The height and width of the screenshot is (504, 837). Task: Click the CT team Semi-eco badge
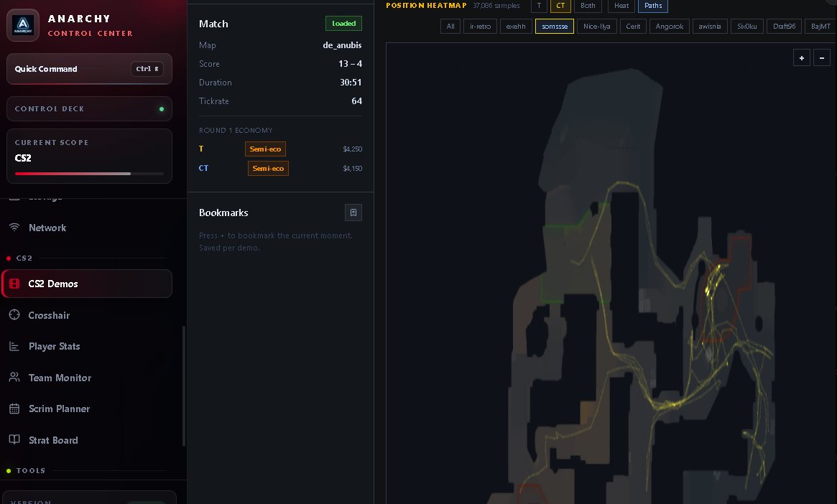coord(268,168)
